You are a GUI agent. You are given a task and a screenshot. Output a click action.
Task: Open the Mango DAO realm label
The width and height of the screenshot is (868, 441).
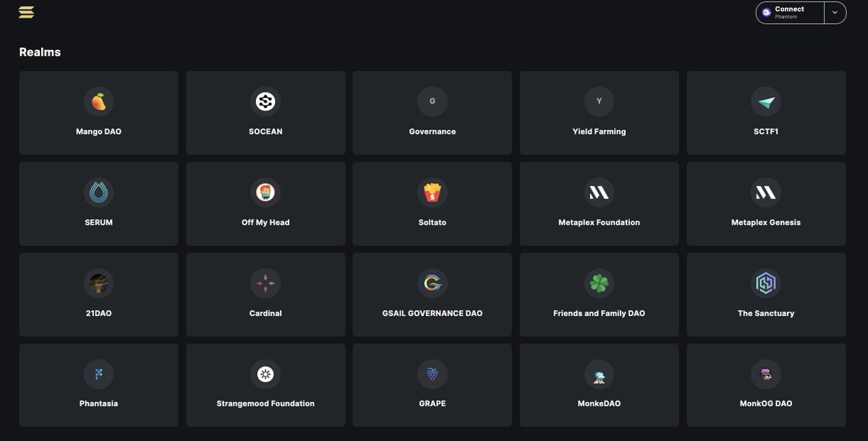99,132
